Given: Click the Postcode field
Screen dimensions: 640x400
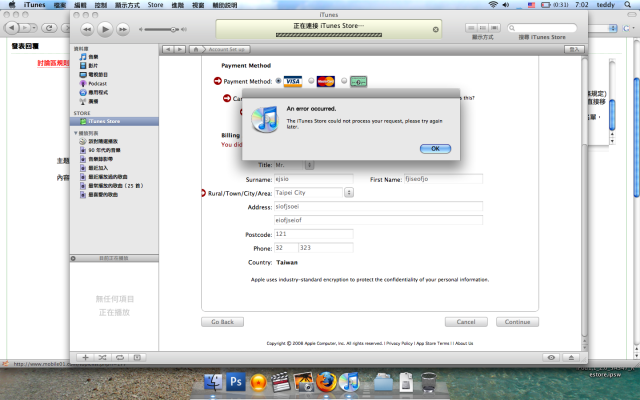Looking at the screenshot, I should (313, 234).
